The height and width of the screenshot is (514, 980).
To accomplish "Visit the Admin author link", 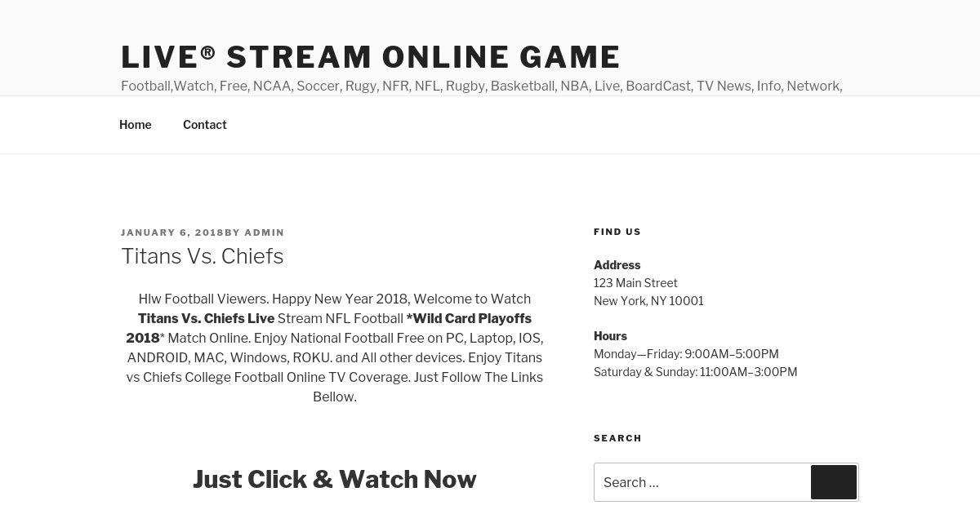I will pos(265,233).
